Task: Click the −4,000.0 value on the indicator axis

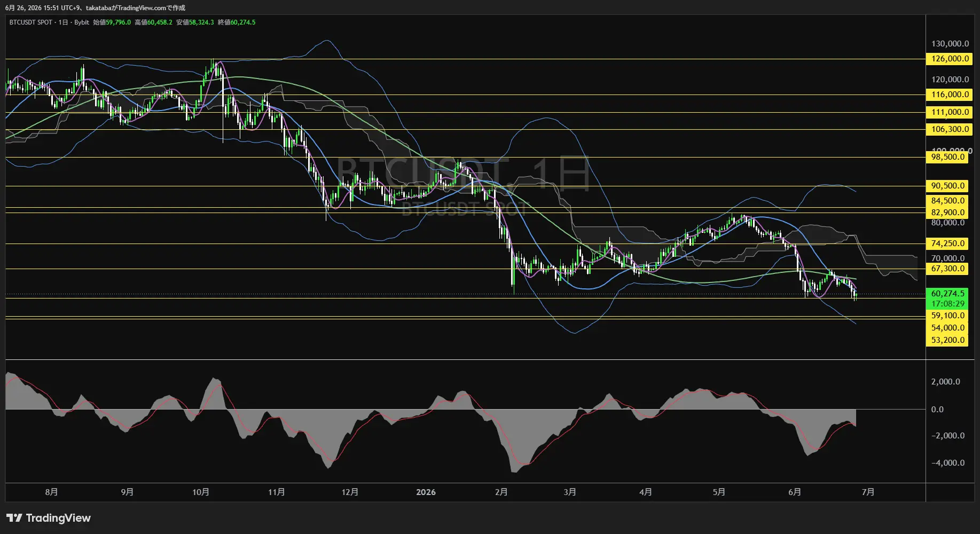Action: pos(948,463)
